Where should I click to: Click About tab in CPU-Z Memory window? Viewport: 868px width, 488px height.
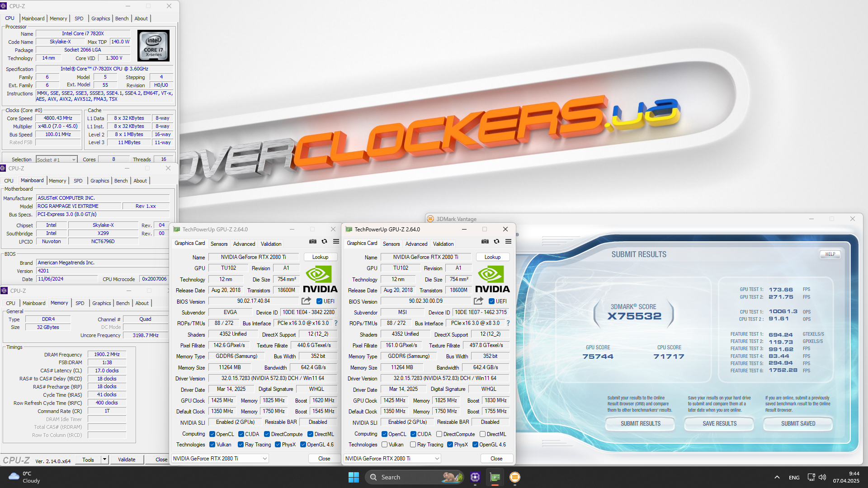point(142,303)
